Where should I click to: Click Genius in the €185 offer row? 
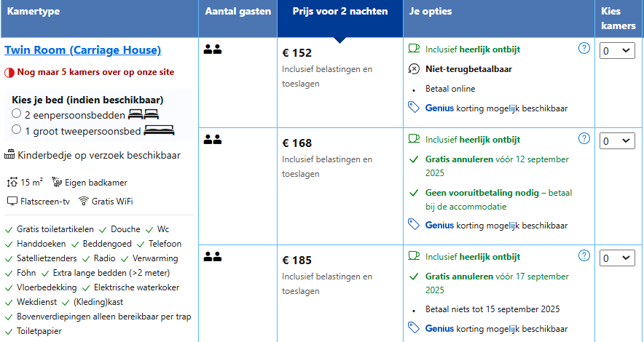pos(439,328)
